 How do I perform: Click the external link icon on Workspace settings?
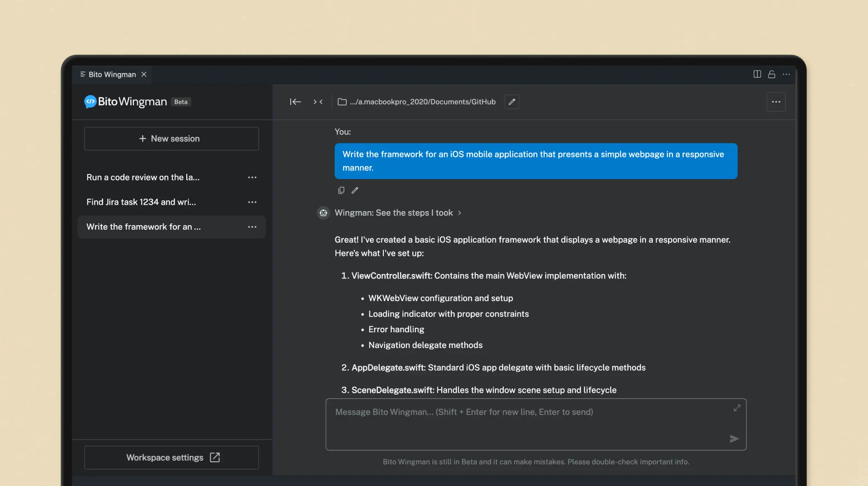coord(215,458)
